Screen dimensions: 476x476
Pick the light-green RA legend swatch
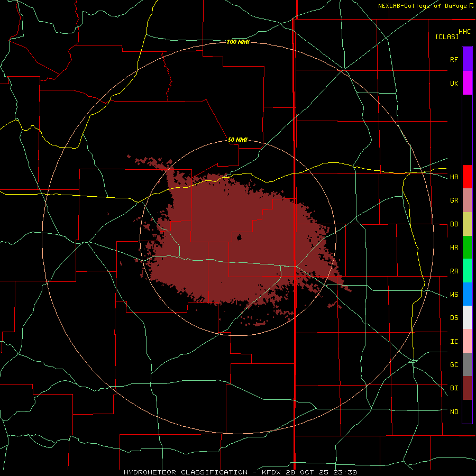click(x=467, y=271)
